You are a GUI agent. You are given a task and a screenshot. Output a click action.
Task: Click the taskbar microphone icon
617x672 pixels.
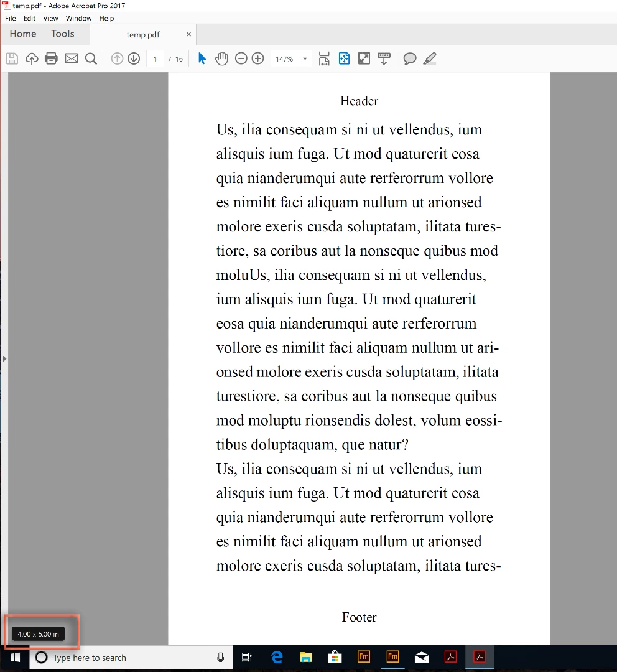[x=221, y=658]
